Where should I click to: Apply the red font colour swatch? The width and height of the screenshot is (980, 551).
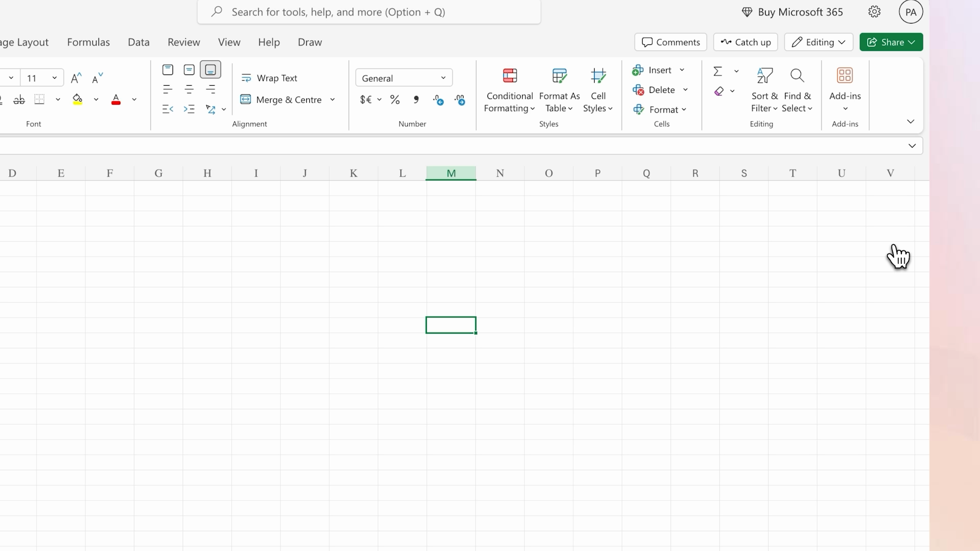click(116, 100)
